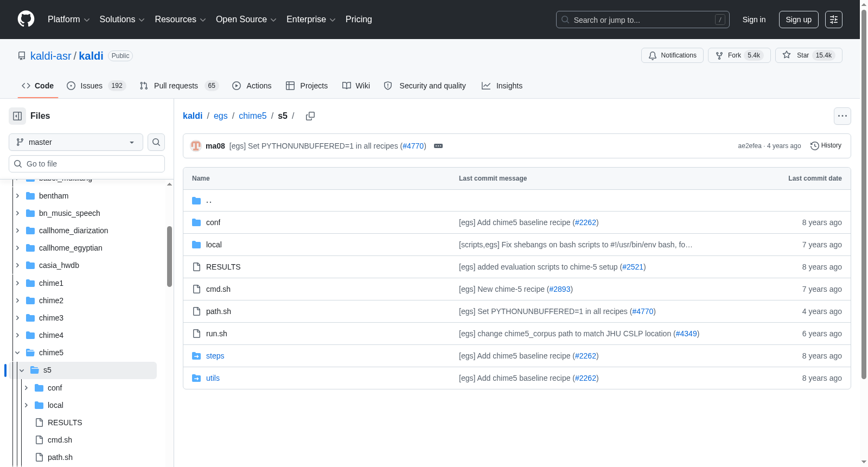Click the file tree vertical scrollbar
868x467 pixels.
coord(169,256)
